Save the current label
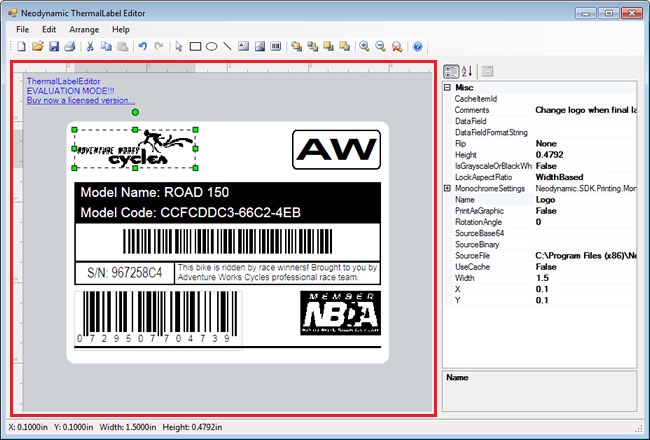 (x=54, y=46)
